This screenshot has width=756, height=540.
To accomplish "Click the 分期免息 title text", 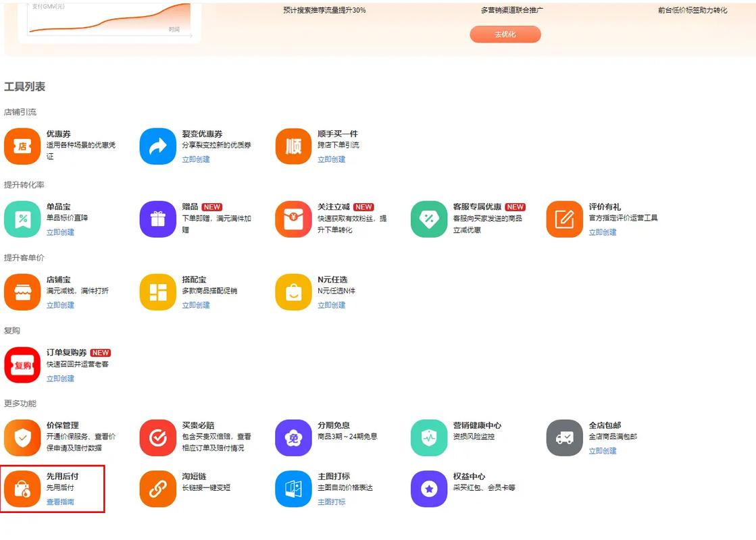I will [334, 425].
